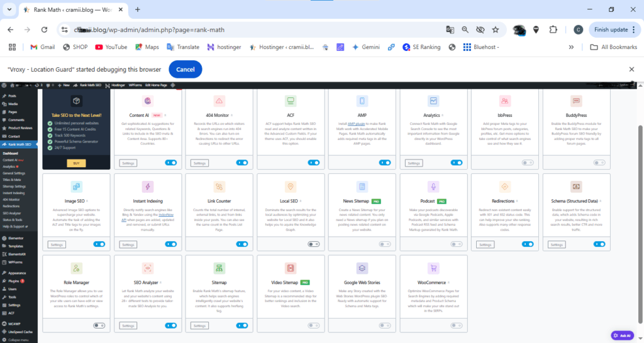Select Rank Math SEO in admin top bar
The width and height of the screenshot is (644, 343).
(87, 85)
